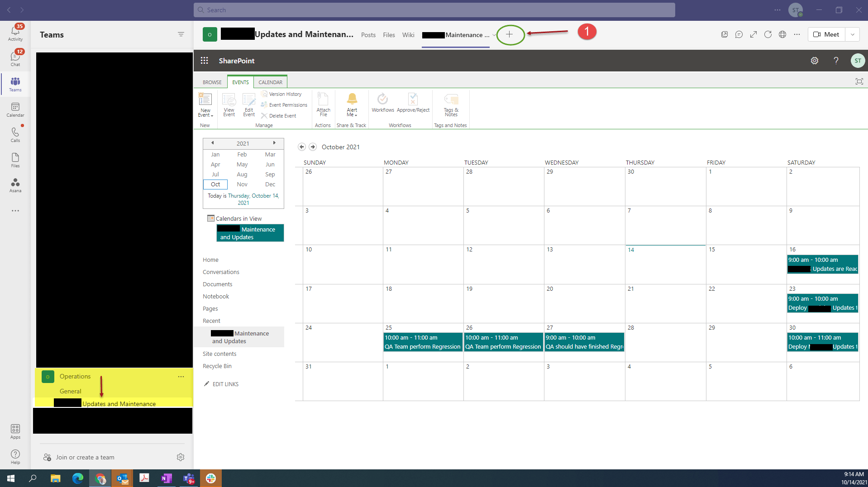
Task: Click the reload tab icon
Action: point(768,34)
